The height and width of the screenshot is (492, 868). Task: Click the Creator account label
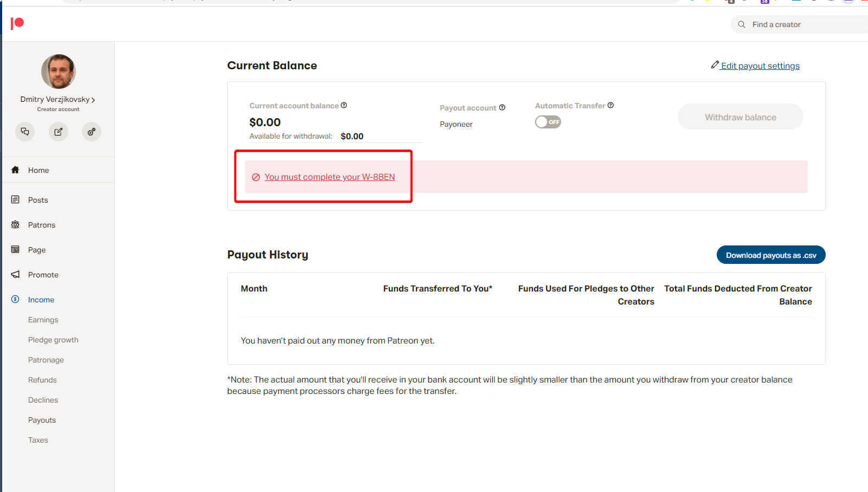58,109
